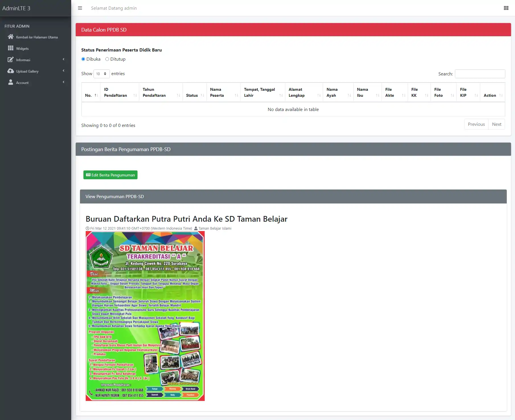Select the Dibuka radio button

coord(83,59)
